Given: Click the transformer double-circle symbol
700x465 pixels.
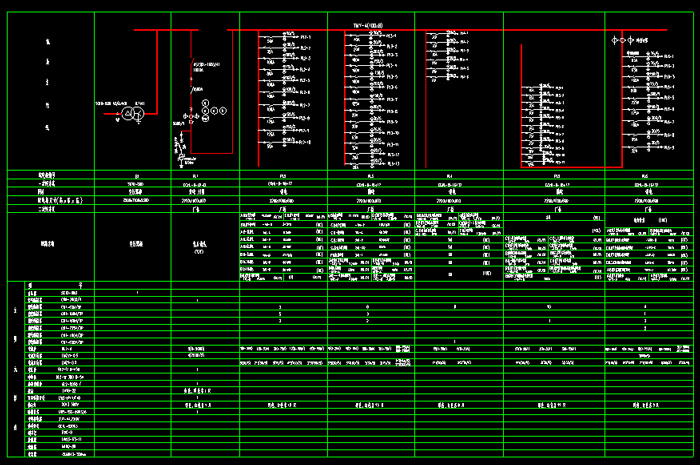Looking at the screenshot, I should pos(130,115).
